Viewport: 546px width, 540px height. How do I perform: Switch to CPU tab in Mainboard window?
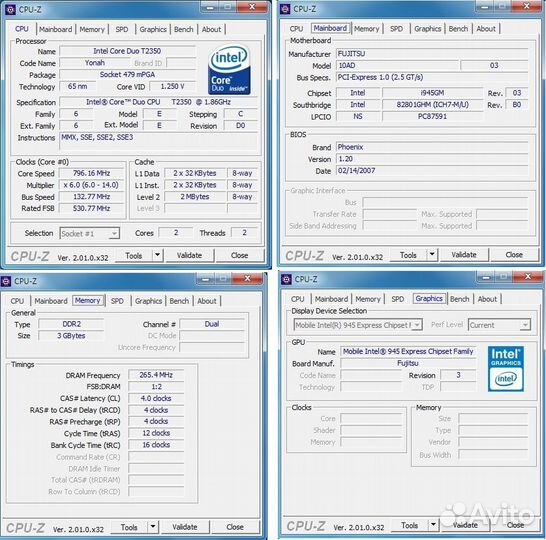click(x=296, y=29)
